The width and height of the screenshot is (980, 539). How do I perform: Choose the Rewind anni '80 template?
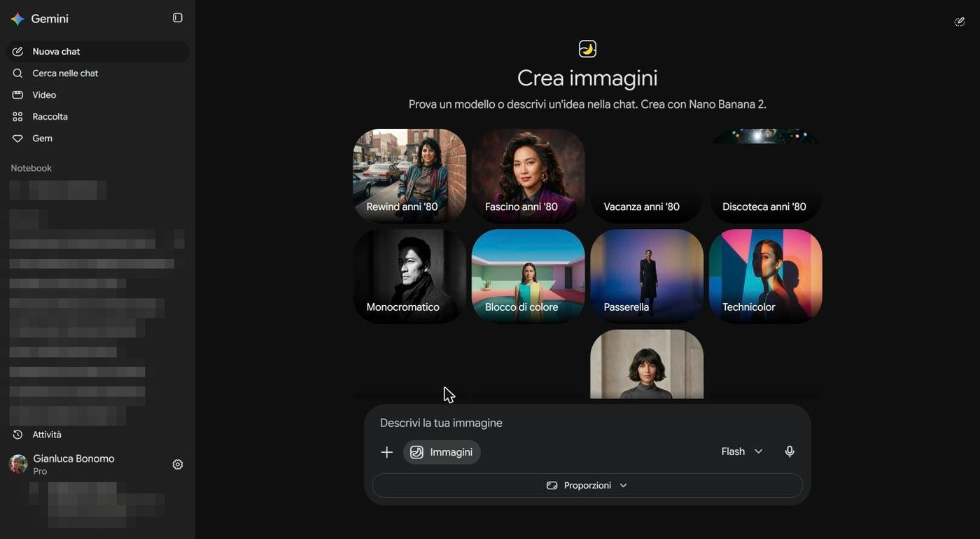click(409, 176)
